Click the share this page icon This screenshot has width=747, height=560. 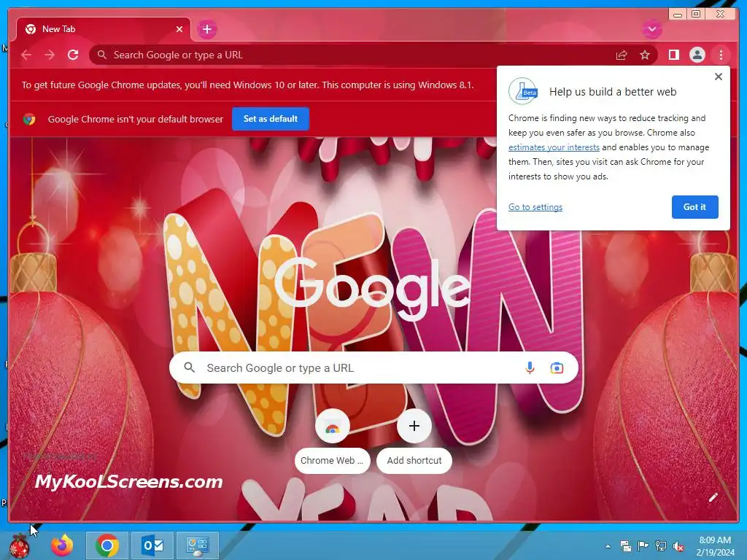pyautogui.click(x=622, y=55)
